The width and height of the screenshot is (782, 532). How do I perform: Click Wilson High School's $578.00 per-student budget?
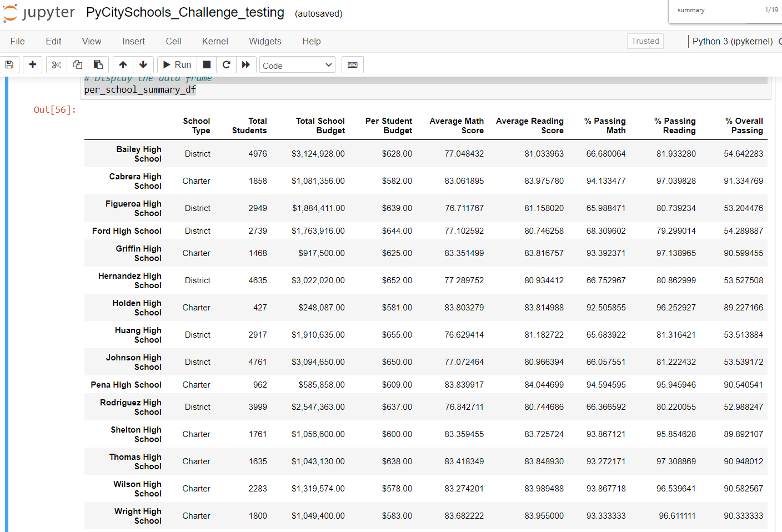pos(397,489)
